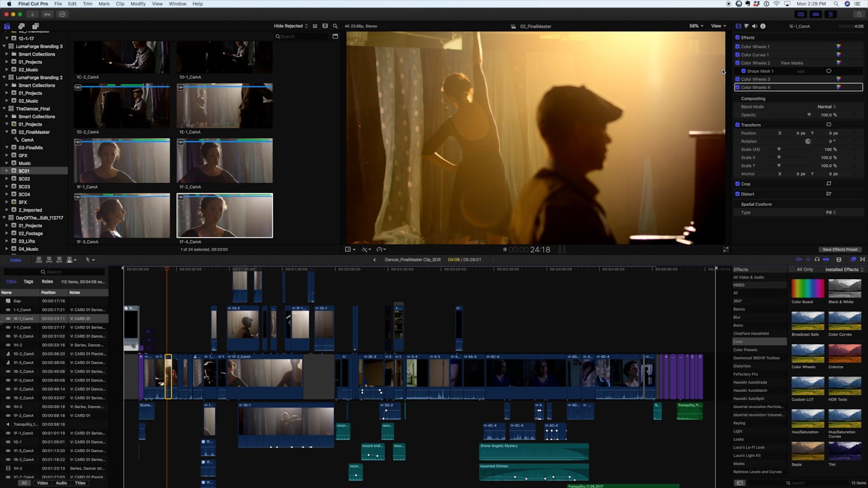Click the Distort onscreen controls icon
Viewport: 868px width, 488px height.
[x=829, y=194]
